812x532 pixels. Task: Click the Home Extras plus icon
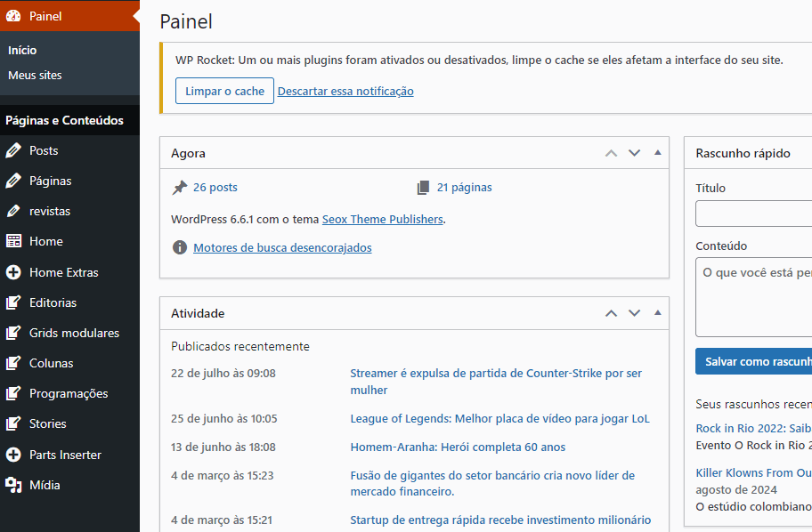13,272
